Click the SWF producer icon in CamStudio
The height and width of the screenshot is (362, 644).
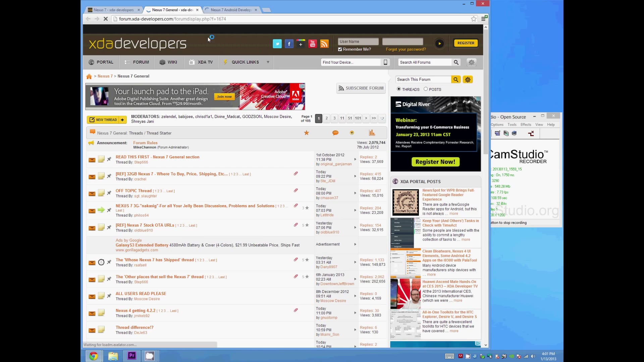pos(514,133)
